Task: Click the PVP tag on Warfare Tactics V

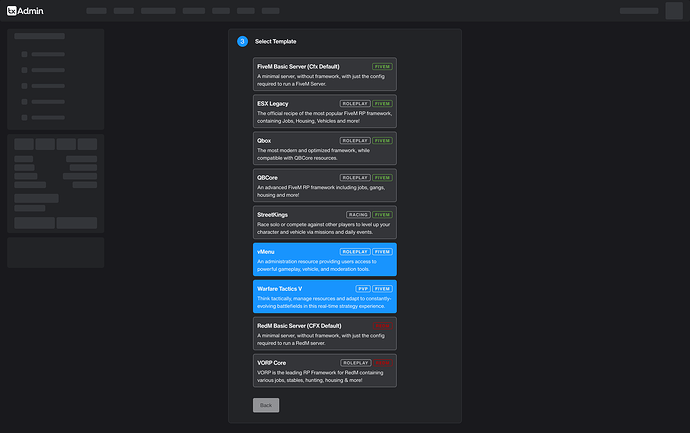Action: click(363, 289)
